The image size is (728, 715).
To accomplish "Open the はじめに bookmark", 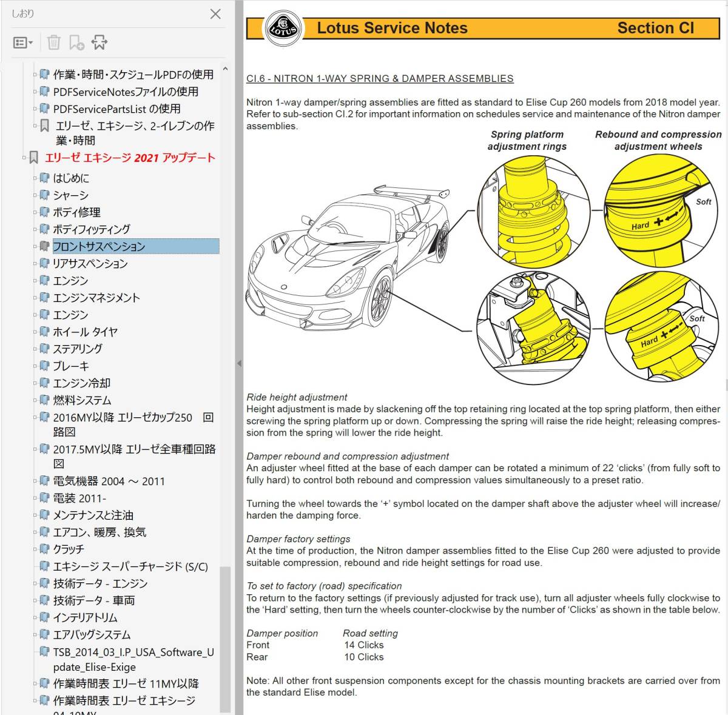I will click(x=71, y=178).
